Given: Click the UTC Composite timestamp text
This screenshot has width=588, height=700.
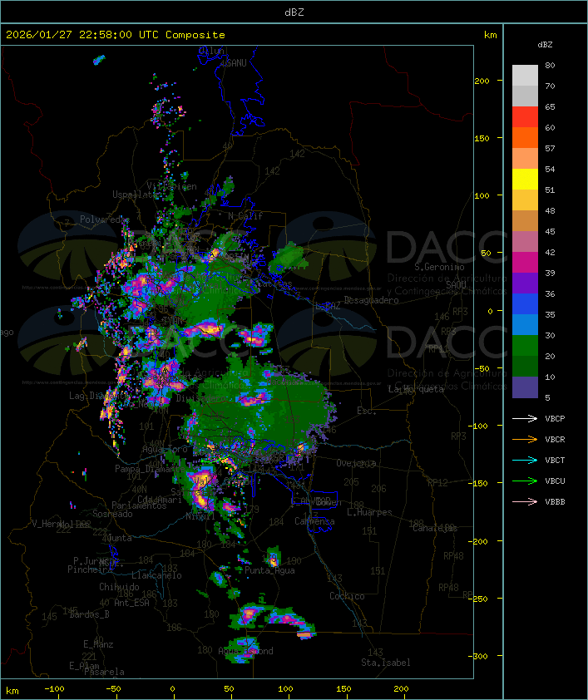Looking at the screenshot, I should tap(116, 35).
